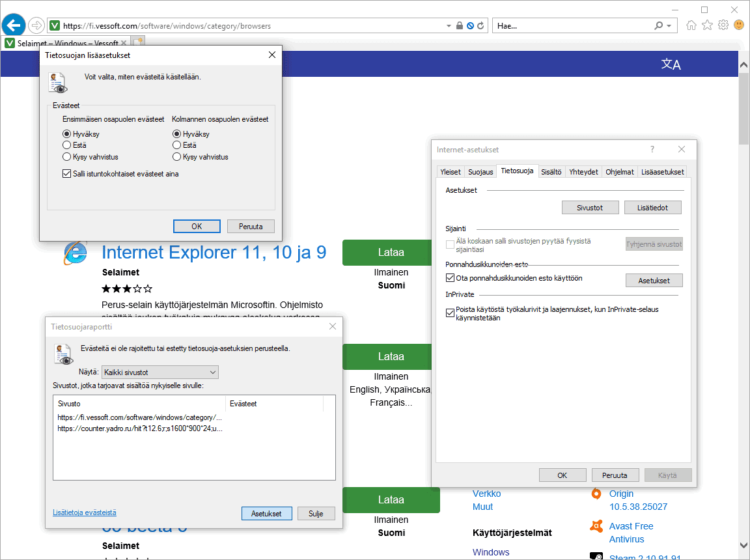Go back with the browser back arrow
This screenshot has width=750, height=560.
(x=14, y=25)
